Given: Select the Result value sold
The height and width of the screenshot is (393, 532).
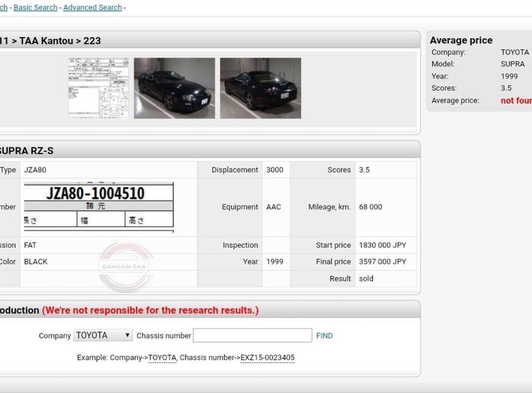Looking at the screenshot, I should [x=366, y=279].
